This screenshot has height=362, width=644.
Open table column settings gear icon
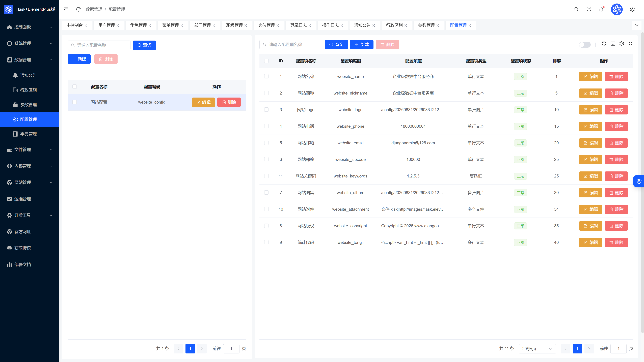(x=622, y=43)
